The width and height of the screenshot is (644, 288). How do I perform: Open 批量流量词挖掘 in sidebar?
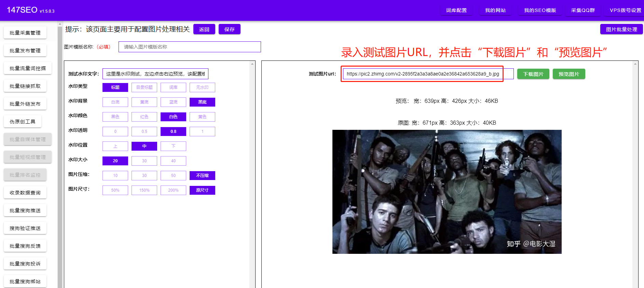tap(28, 68)
